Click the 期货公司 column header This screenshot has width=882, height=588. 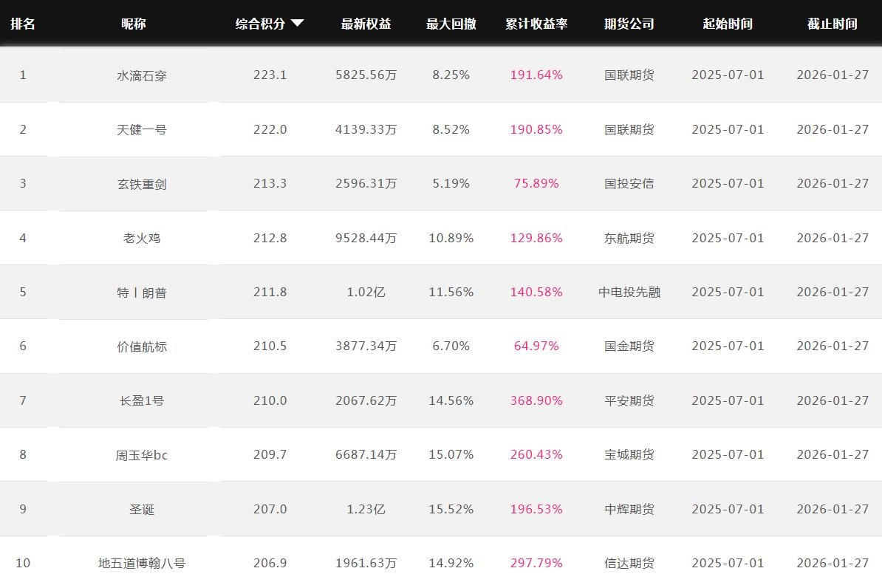coord(629,24)
